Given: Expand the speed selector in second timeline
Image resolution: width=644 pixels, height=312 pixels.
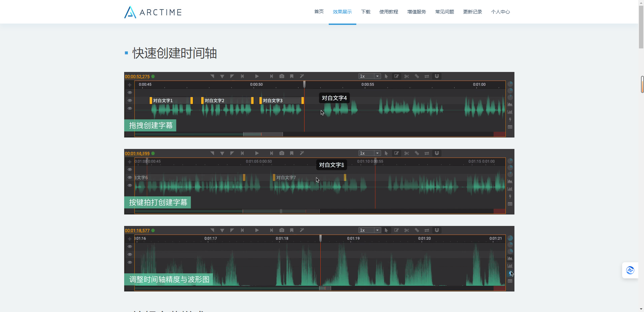Looking at the screenshot, I should click(377, 153).
